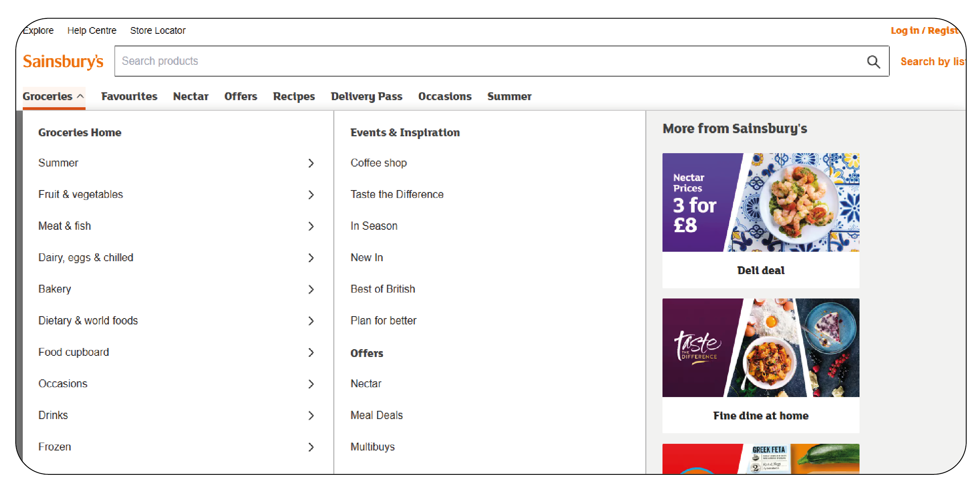Expand the Meat & fish submenu
Screen dimensions: 980x487
pos(311,227)
